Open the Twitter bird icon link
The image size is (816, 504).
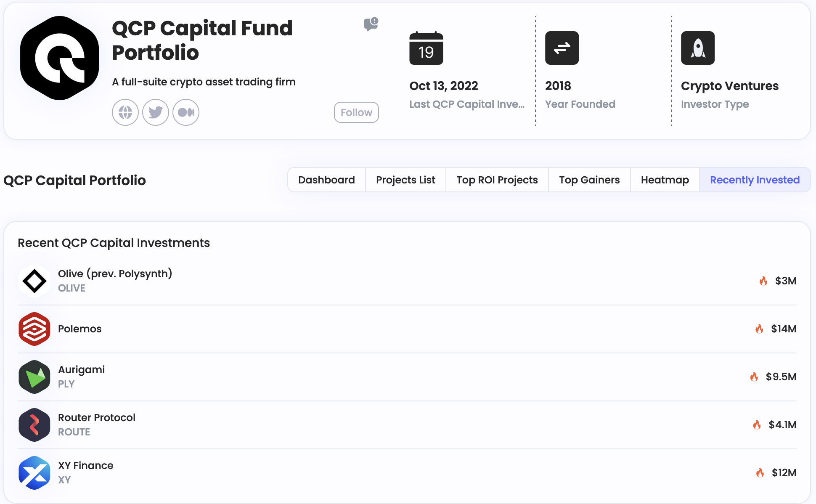pyautogui.click(x=156, y=112)
